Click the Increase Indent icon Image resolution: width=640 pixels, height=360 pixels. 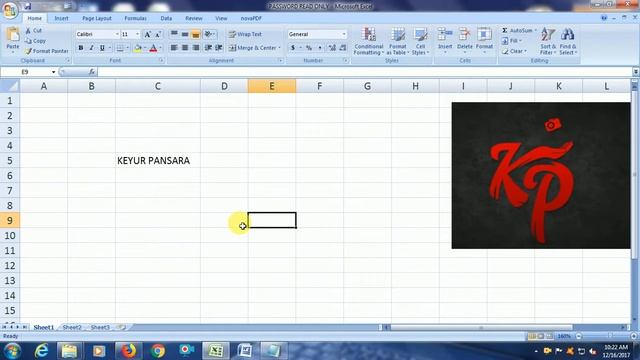219,48
